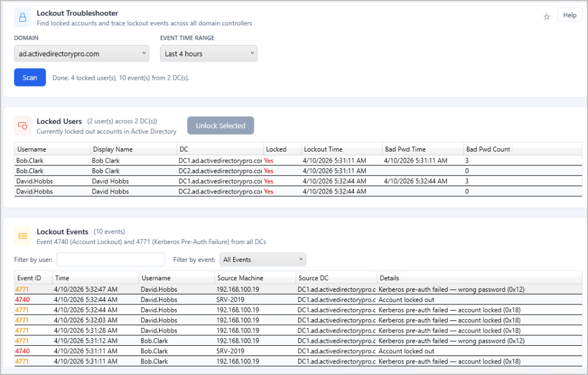Click the Unlock Selected button

pos(220,126)
